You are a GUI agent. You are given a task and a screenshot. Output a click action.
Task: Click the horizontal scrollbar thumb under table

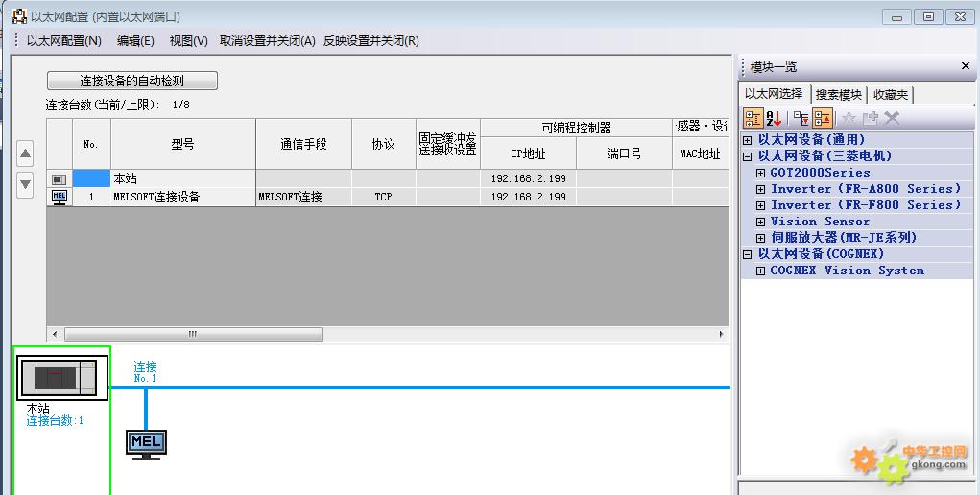pyautogui.click(x=193, y=335)
